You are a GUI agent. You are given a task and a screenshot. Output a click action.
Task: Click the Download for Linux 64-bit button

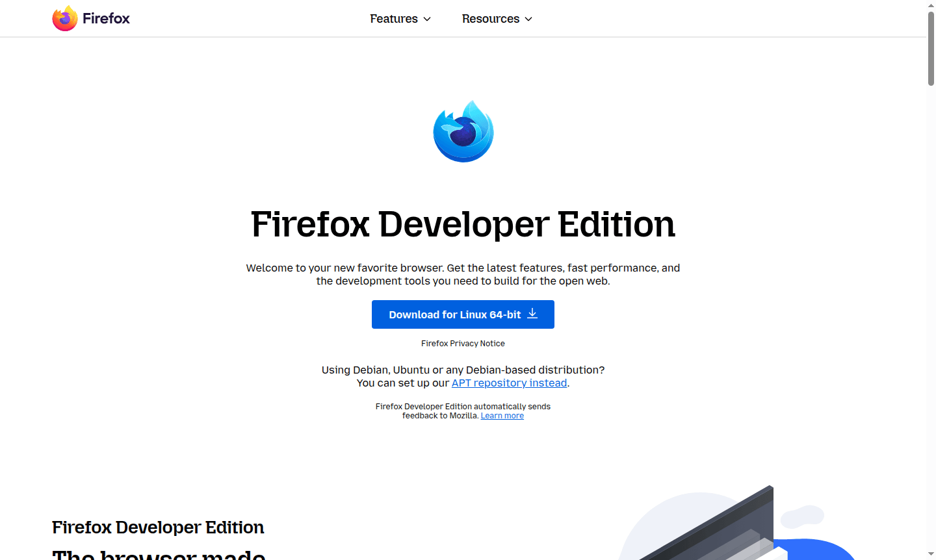(x=463, y=314)
